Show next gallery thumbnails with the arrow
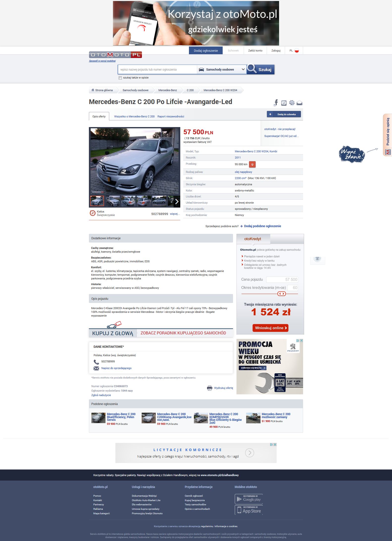392x541 pixels. coord(177,201)
